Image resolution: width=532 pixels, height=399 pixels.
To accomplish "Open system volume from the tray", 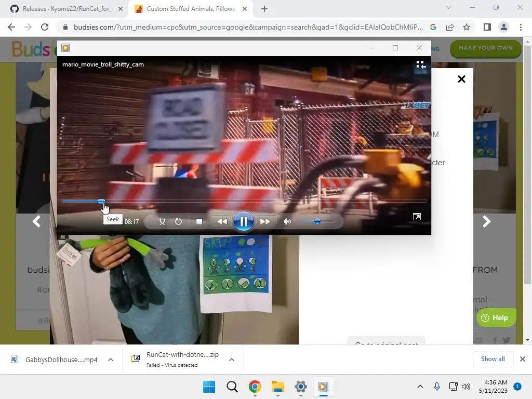I will (x=466, y=387).
